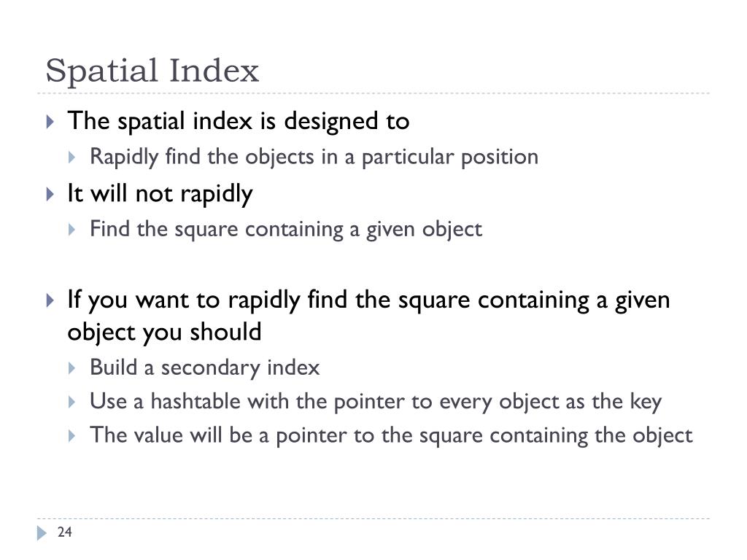Click the slide title 'Spatial Index'
The height and width of the screenshot is (560, 747).
(152, 71)
